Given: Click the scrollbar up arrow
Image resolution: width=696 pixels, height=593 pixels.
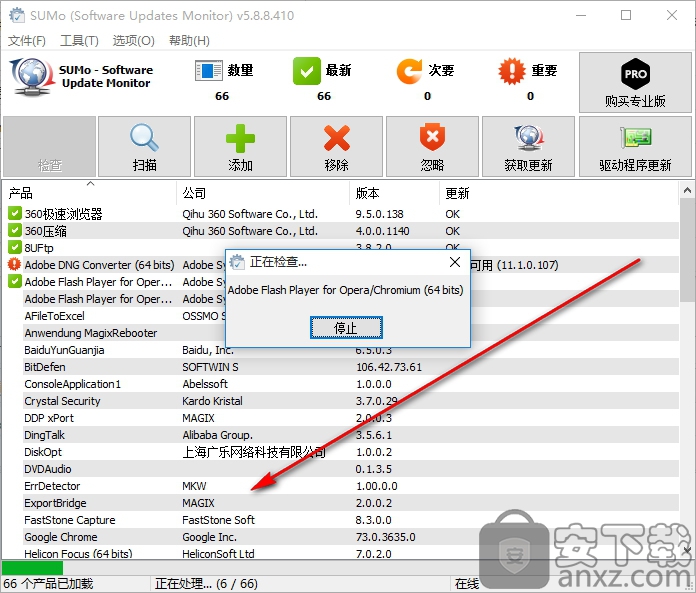Looking at the screenshot, I should coord(687,190).
